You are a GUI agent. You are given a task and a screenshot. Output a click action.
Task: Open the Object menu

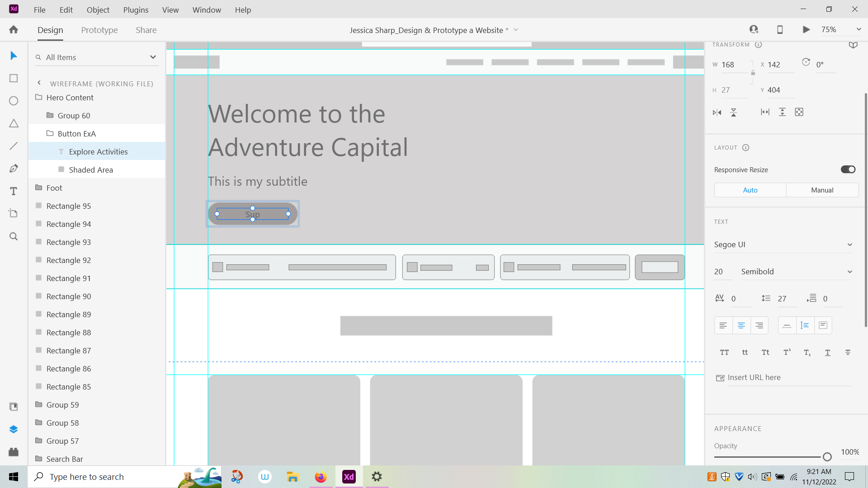pyautogui.click(x=98, y=9)
